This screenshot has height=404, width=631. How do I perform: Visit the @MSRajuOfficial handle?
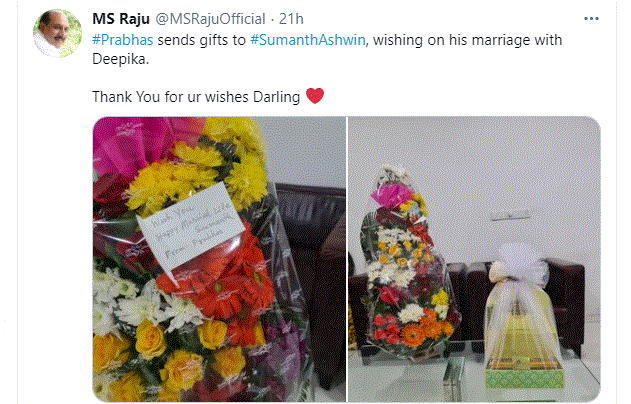(x=210, y=19)
